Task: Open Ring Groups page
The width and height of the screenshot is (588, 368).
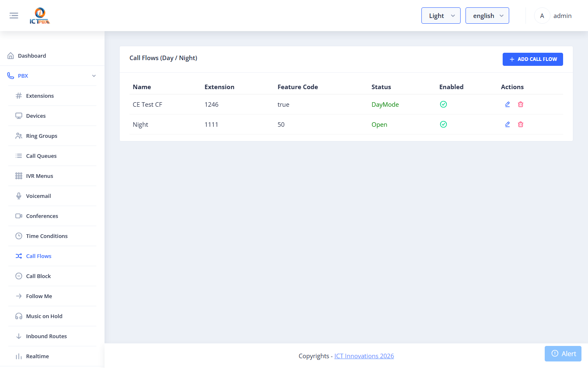Action: click(42, 136)
